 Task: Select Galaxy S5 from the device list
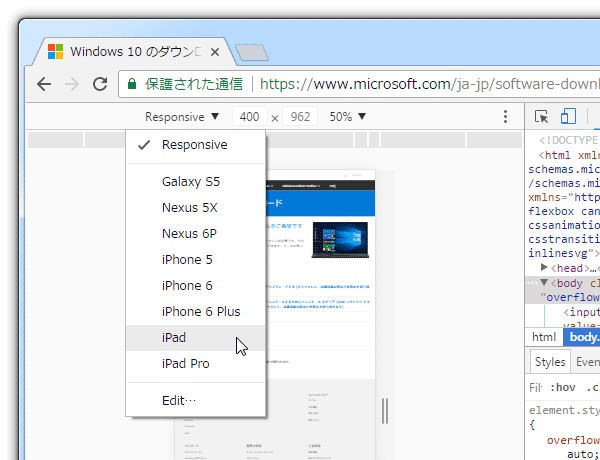[x=196, y=181]
